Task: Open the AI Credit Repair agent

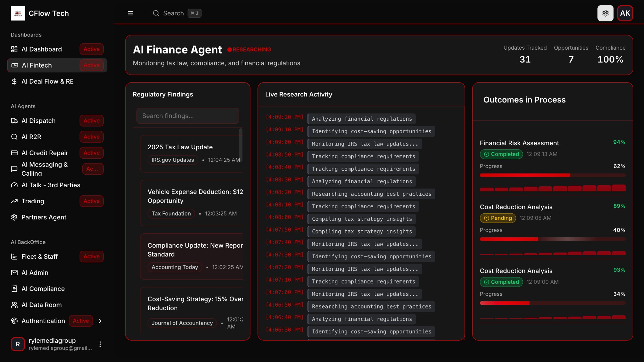Action: pos(45,153)
